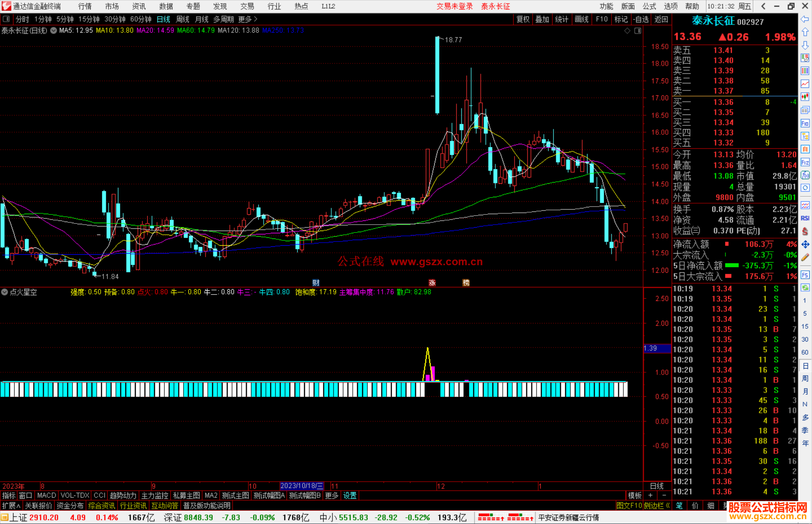Open the F10 company info icon
812x524 pixels.
(x=805, y=123)
